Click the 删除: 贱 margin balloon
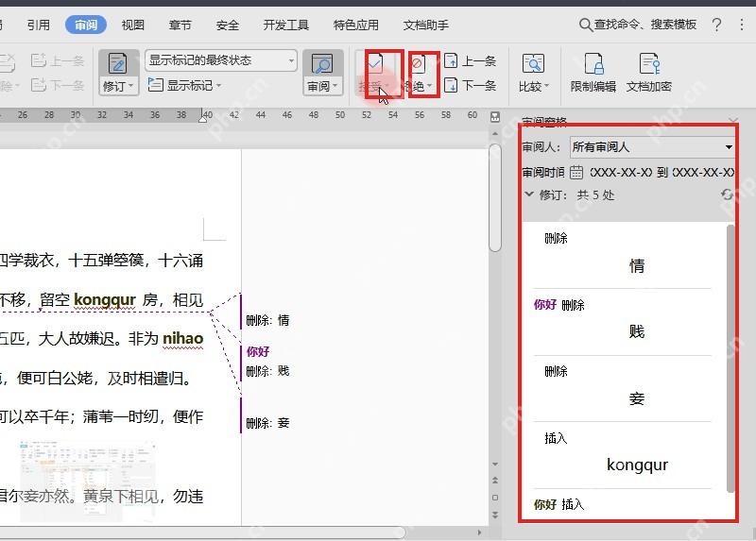 pos(267,371)
